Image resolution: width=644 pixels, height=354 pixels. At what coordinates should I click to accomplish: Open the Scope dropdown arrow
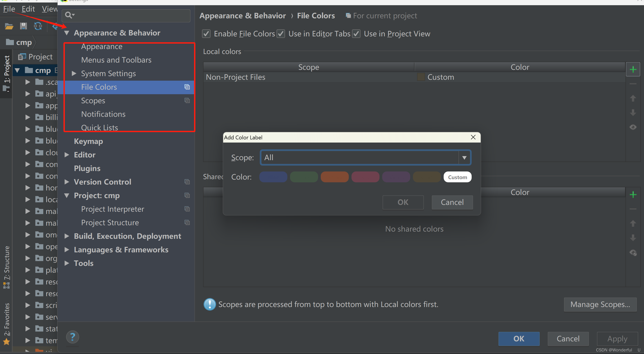click(464, 157)
